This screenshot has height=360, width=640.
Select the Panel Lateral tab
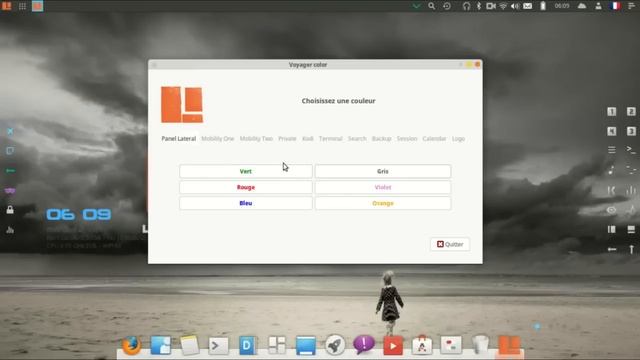(178, 139)
